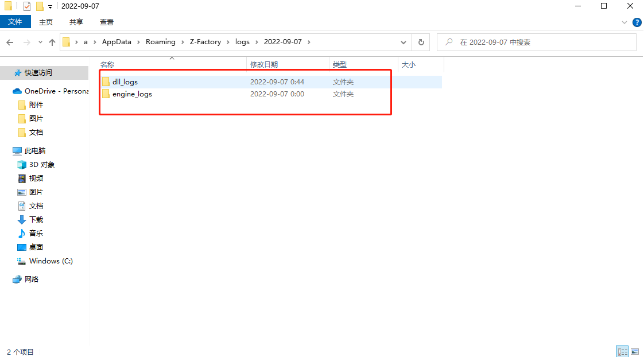Switch to large icons view
Image resolution: width=644 pixels, height=357 pixels.
point(635,351)
